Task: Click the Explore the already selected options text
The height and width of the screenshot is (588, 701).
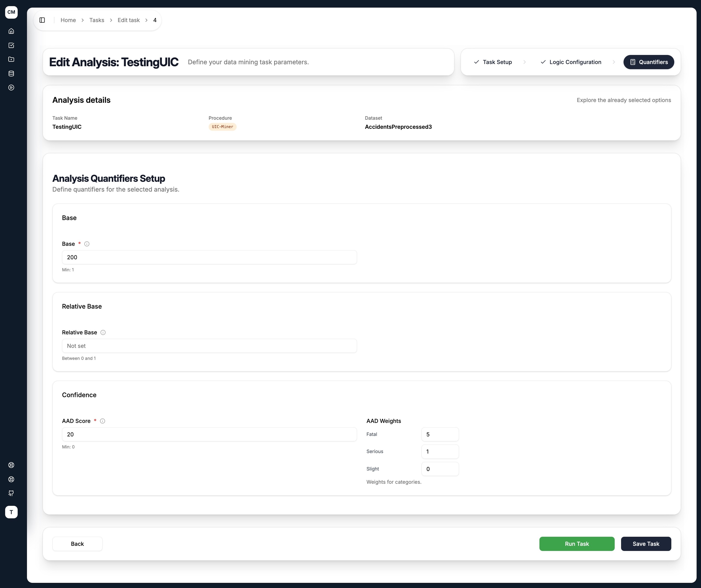Action: (624, 100)
